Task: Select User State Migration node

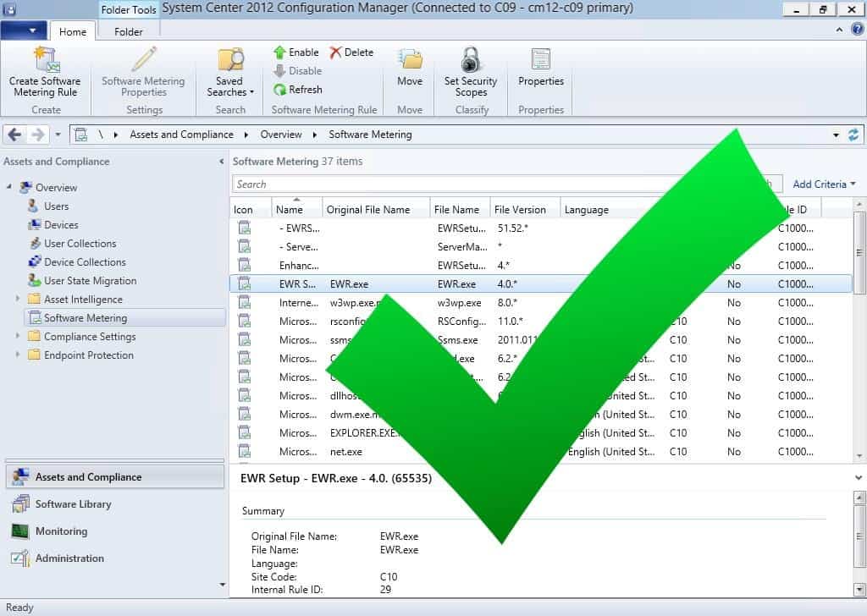Action: point(90,281)
